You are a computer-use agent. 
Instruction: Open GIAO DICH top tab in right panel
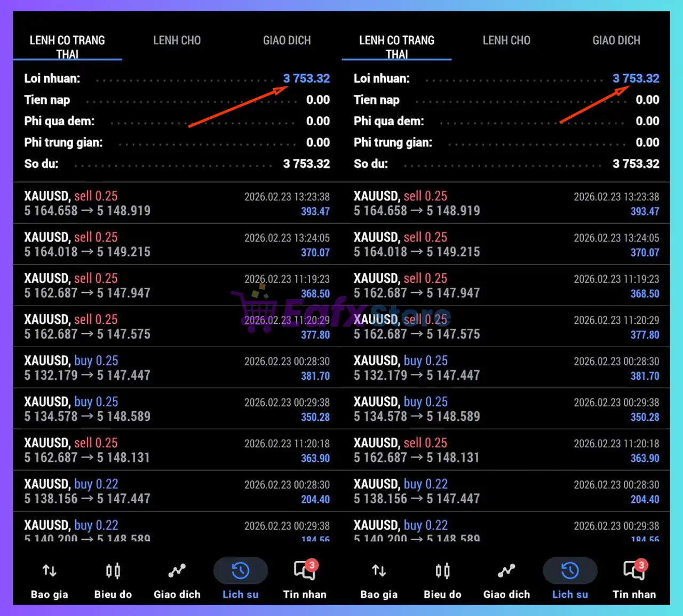[x=616, y=41]
